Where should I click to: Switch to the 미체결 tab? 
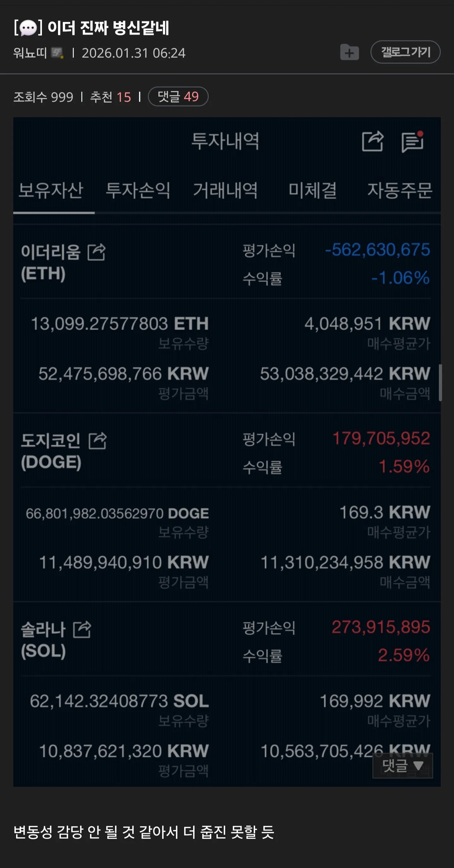[x=312, y=190]
